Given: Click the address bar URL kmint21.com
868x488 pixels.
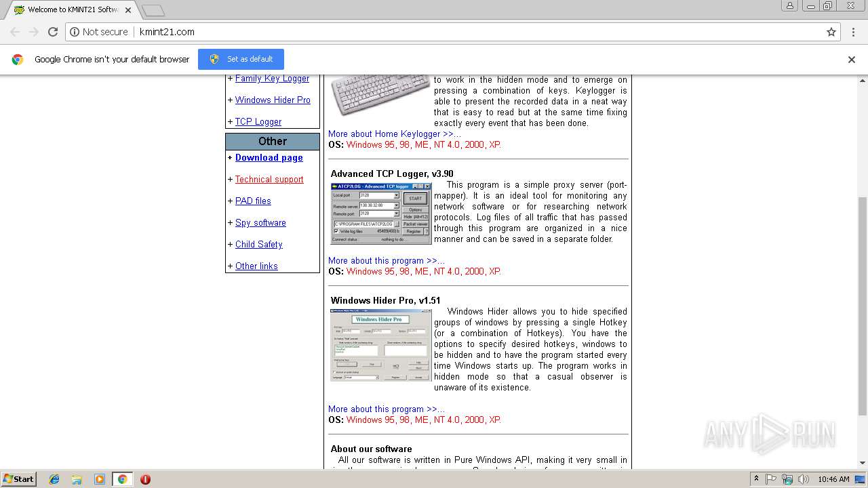Looking at the screenshot, I should 167,32.
